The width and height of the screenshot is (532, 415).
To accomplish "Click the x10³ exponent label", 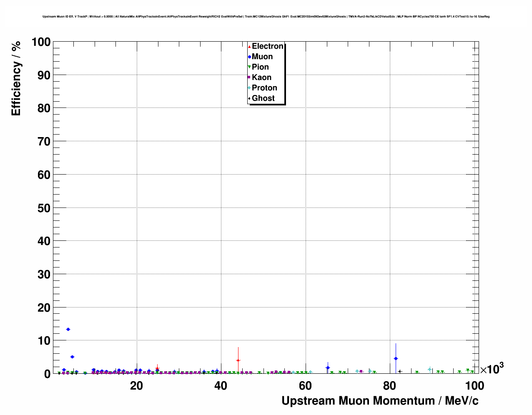I will [492, 369].
